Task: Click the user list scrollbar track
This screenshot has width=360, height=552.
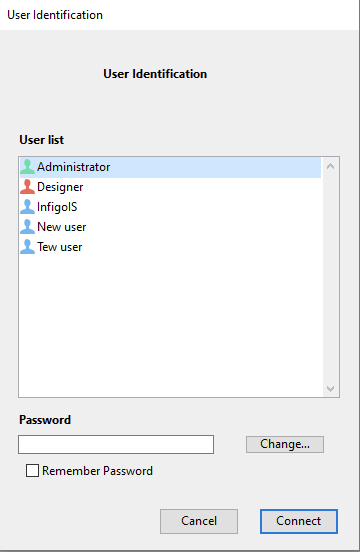Action: pyautogui.click(x=330, y=277)
